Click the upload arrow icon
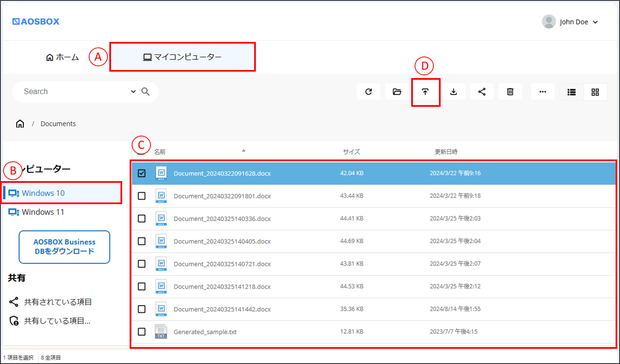The height and width of the screenshot is (364, 620). click(425, 92)
